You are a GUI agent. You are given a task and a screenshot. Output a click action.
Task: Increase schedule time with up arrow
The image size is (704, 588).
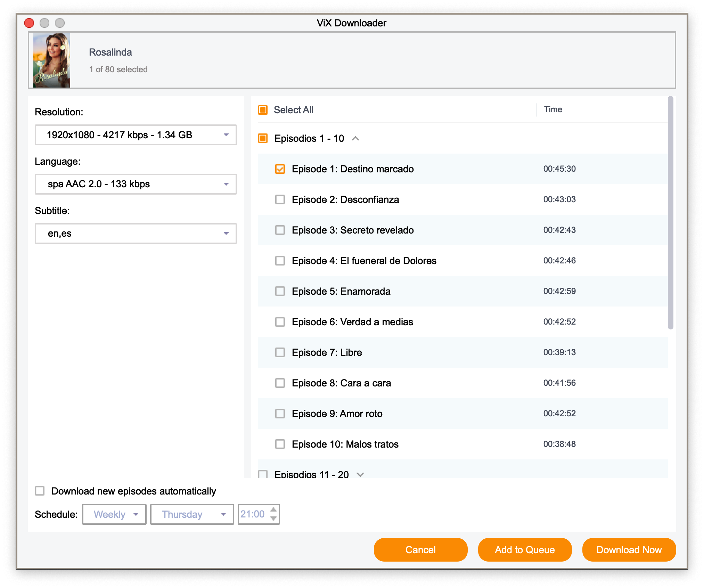point(273,510)
